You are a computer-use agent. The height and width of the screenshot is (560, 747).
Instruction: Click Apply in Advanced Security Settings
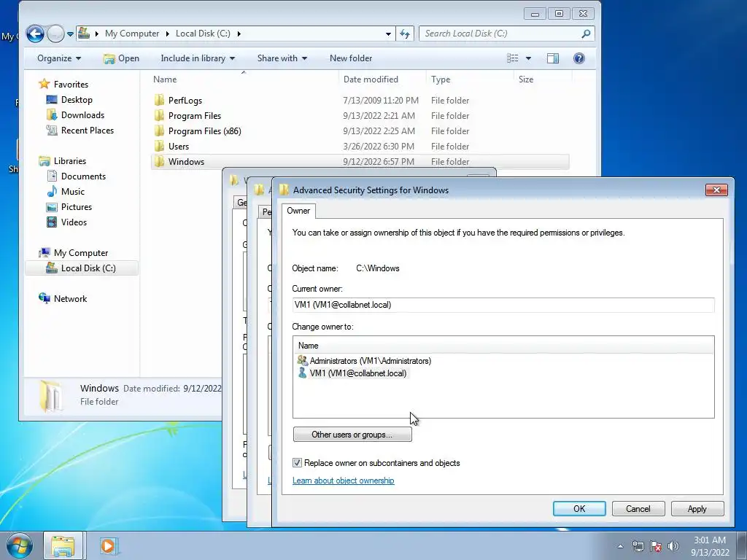(697, 508)
